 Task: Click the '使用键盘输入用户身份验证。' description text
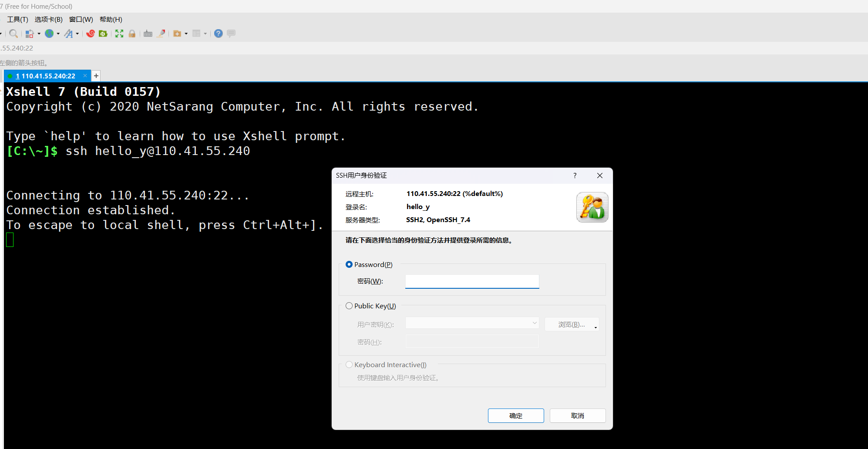[399, 378]
